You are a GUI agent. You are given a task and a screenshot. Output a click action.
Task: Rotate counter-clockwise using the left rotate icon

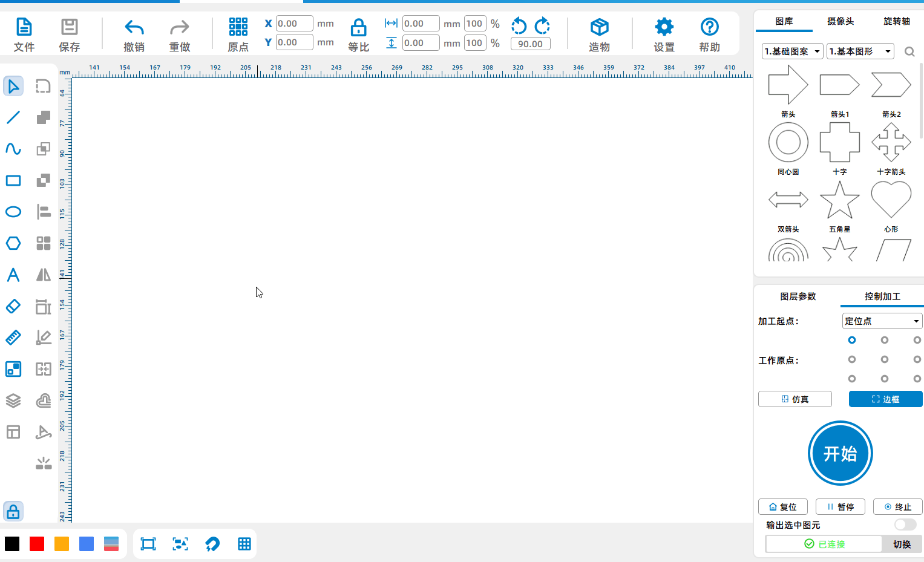[519, 25]
